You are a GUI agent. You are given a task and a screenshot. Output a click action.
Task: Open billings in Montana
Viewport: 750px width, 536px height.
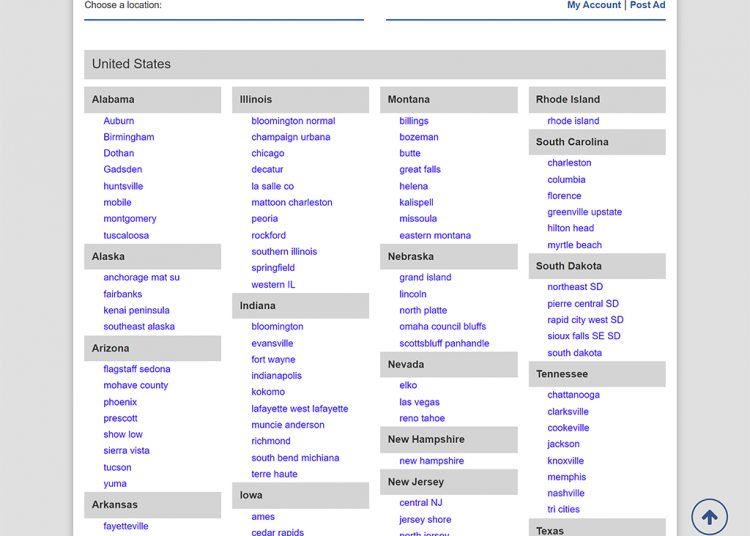(x=414, y=121)
